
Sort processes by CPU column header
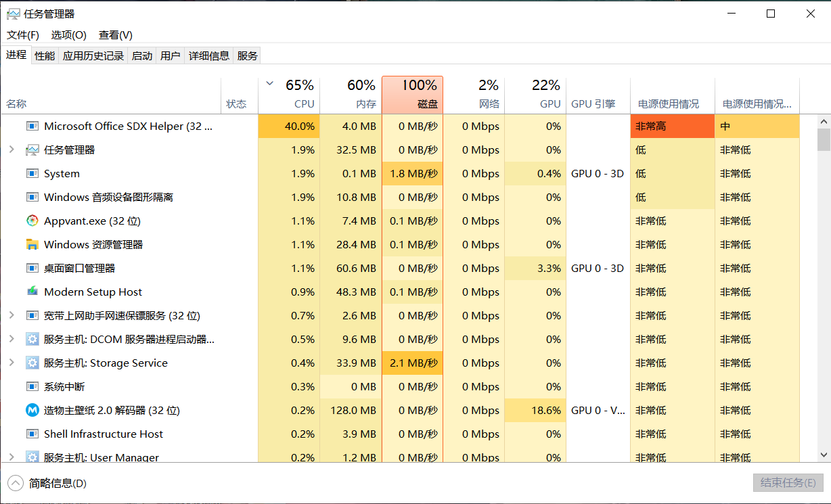pos(289,95)
